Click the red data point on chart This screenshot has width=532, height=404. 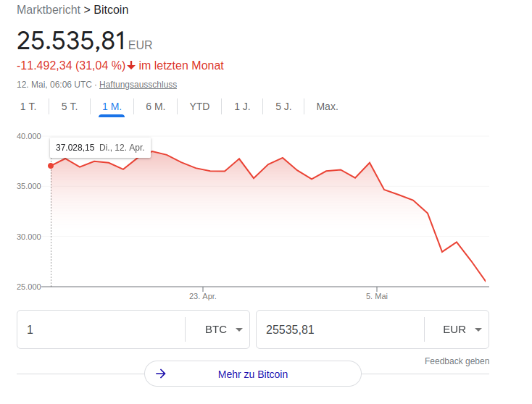pos(51,166)
